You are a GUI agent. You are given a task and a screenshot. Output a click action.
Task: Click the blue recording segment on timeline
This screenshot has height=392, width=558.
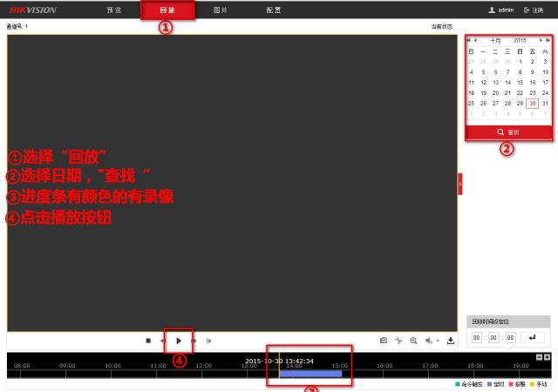pos(310,373)
